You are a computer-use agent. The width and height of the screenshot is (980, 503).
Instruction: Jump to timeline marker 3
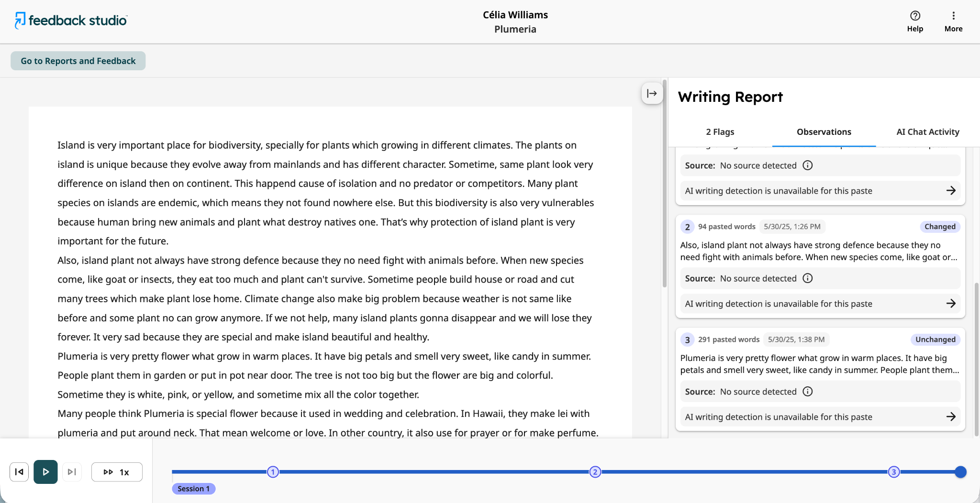(x=894, y=472)
